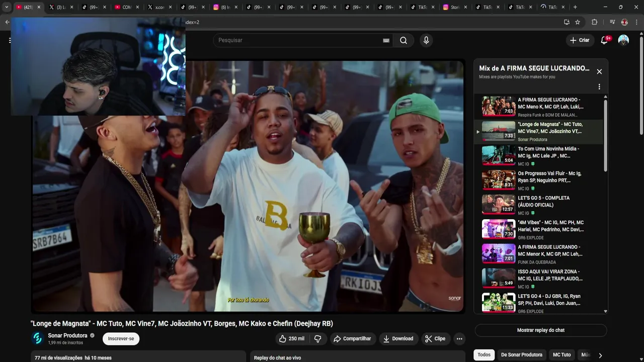Go back with browser back arrow

7,22
